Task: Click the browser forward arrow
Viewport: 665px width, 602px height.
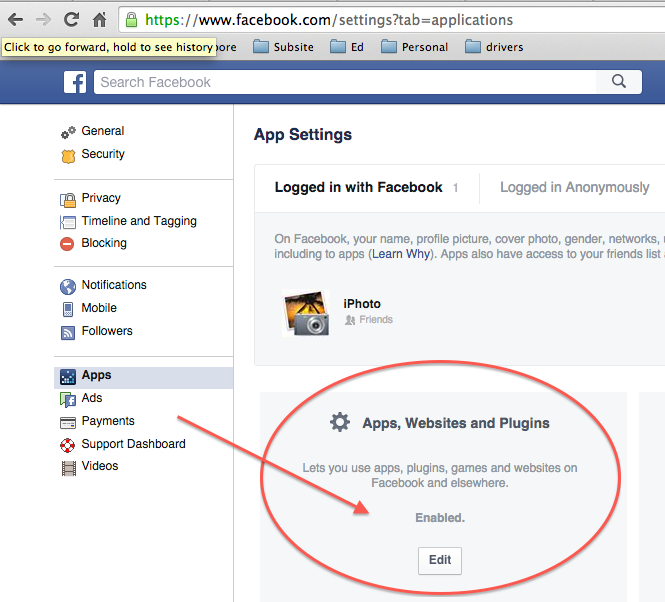Action: click(x=43, y=20)
